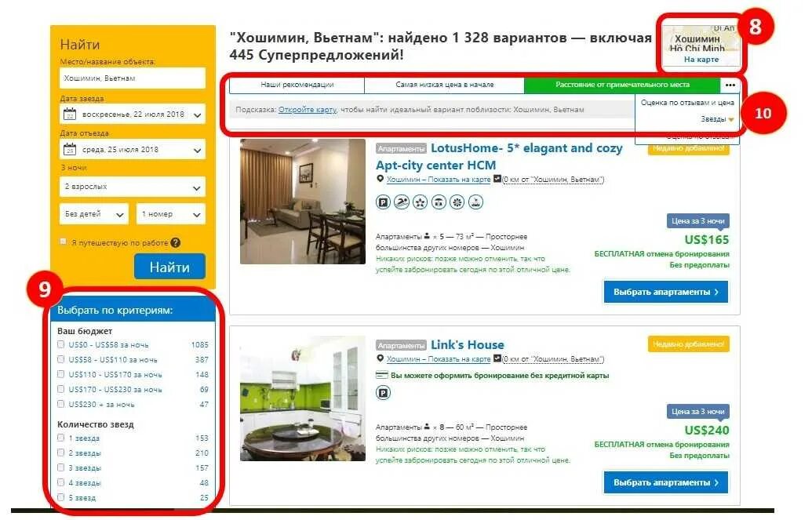Click question mark help icon near work travel
Screen dimensions: 812x520
(x=176, y=242)
